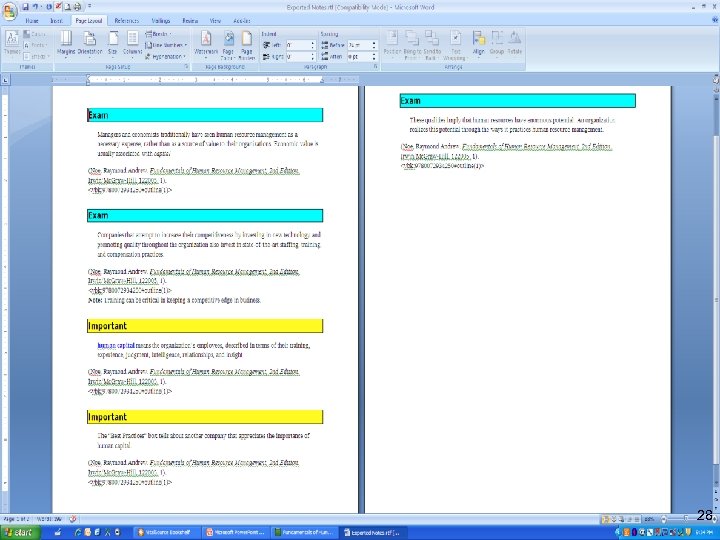720x540 pixels.
Task: Click the Send to Back icon
Action: (x=432, y=45)
